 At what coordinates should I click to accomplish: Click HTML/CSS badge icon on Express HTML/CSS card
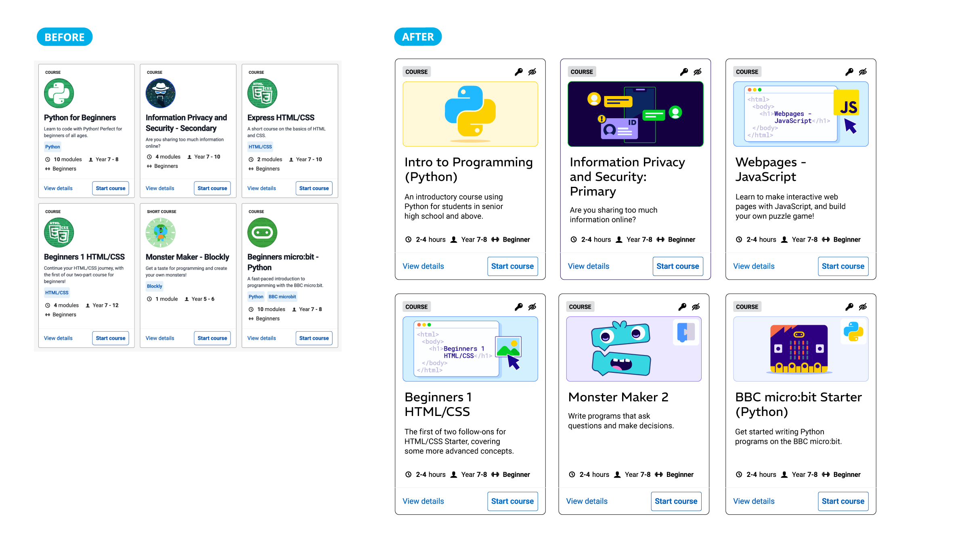pyautogui.click(x=262, y=93)
